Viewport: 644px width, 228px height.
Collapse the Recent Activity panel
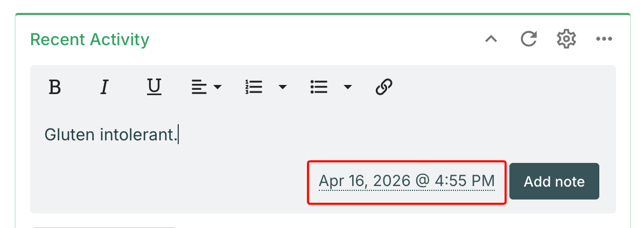tap(491, 39)
